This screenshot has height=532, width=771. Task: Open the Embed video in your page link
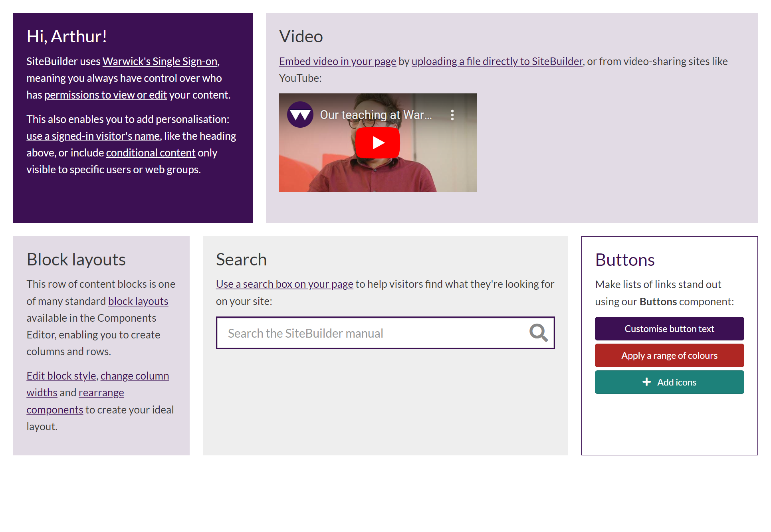point(337,61)
